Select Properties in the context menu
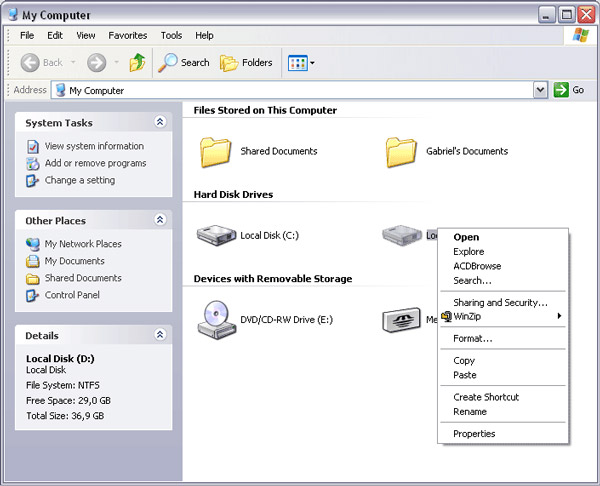 pos(474,434)
